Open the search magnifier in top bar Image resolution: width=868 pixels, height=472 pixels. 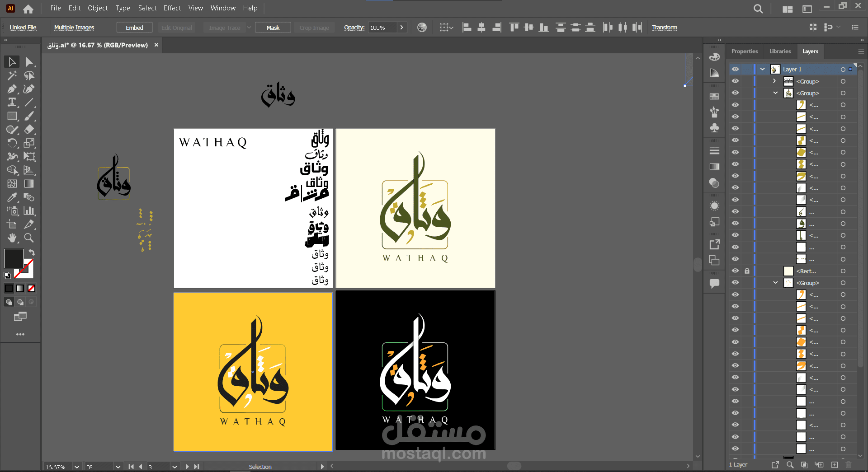pyautogui.click(x=758, y=9)
